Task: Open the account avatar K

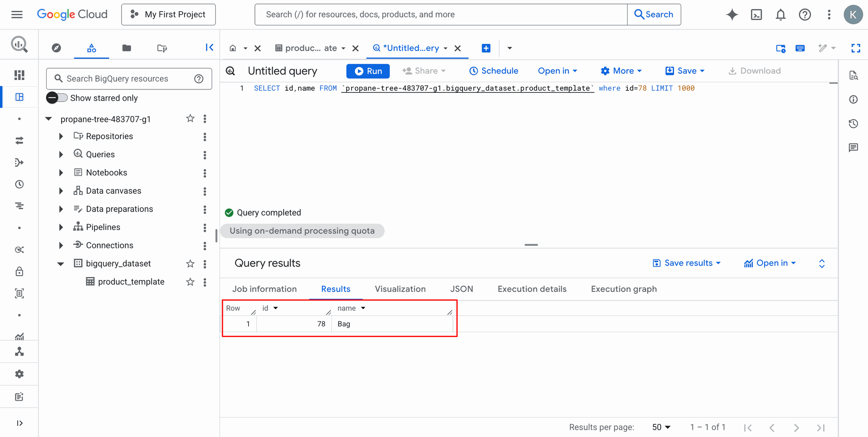Action: tap(853, 14)
